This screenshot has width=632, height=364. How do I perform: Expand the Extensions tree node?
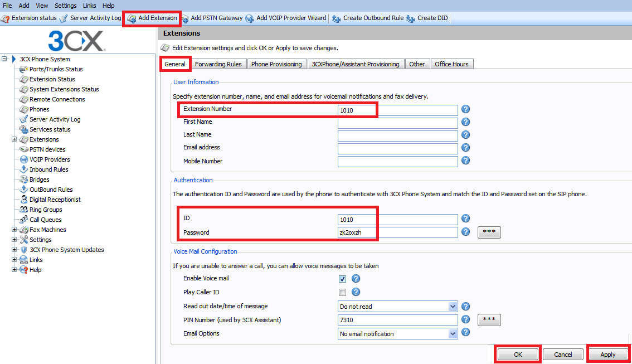(x=14, y=139)
